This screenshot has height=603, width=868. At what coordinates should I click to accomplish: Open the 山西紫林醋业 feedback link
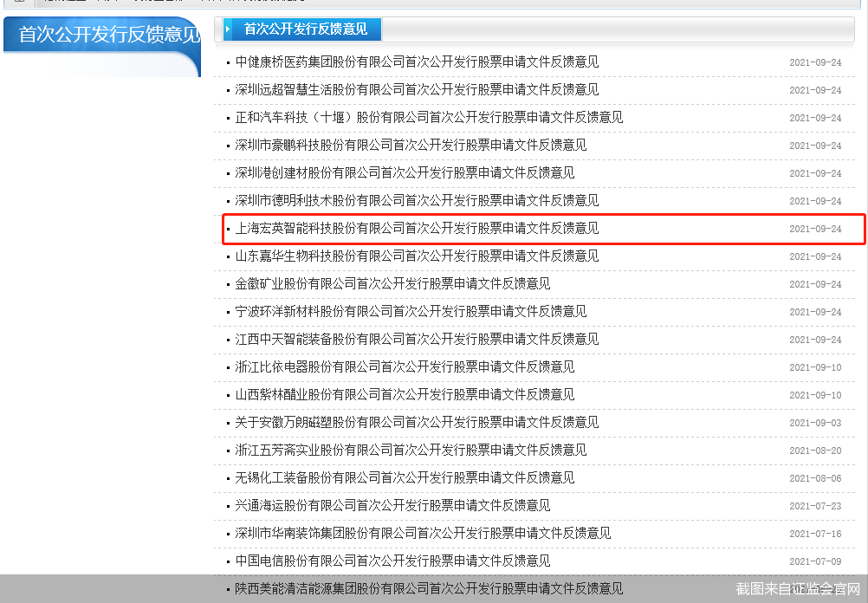pos(405,394)
